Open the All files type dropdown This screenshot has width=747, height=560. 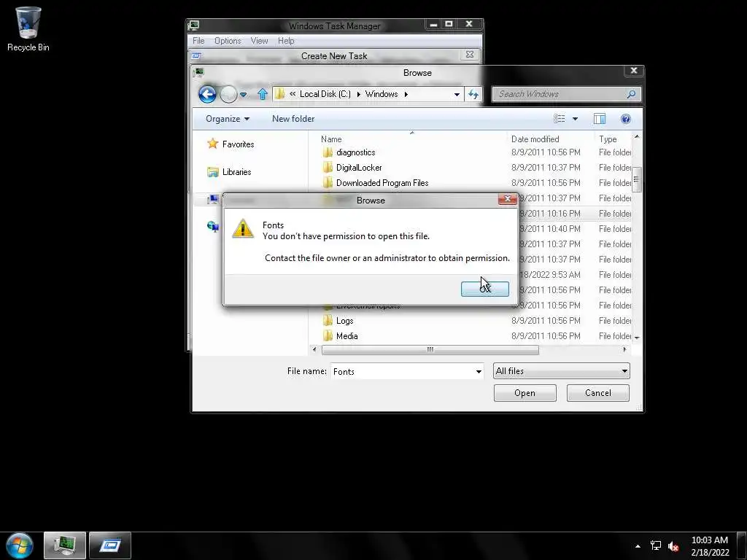(x=561, y=371)
